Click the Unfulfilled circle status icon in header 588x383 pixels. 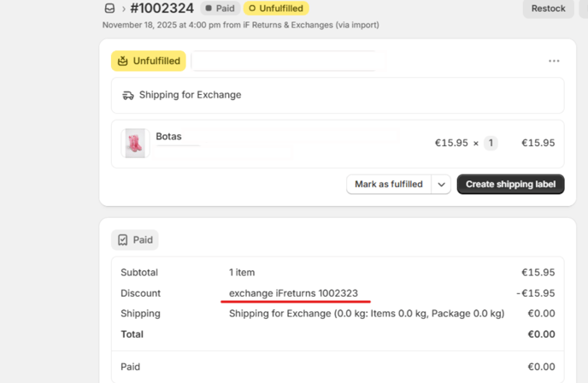(252, 9)
